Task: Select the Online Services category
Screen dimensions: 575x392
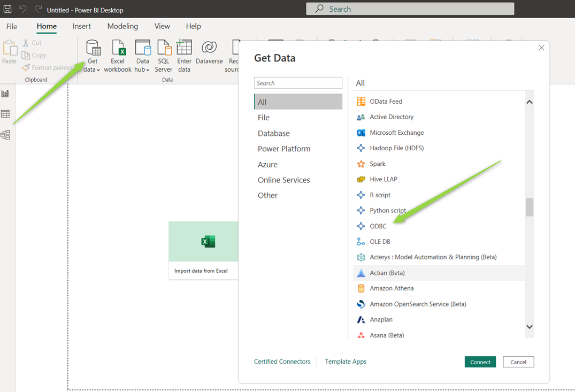Action: click(298, 180)
